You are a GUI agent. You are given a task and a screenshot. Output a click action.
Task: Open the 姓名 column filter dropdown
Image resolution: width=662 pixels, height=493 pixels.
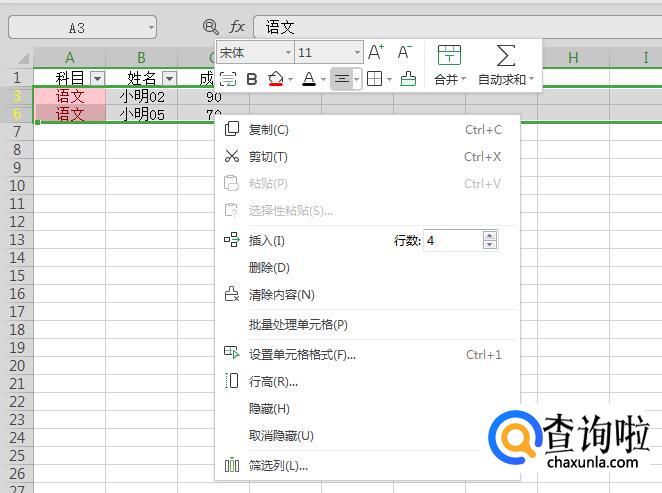click(x=169, y=78)
